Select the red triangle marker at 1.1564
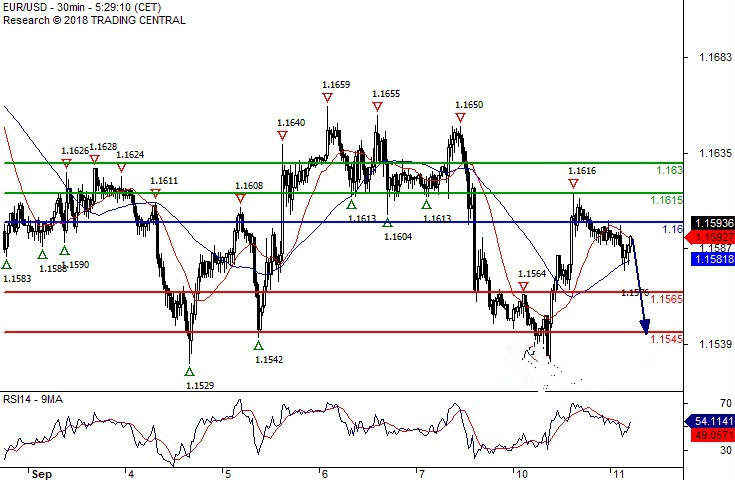 click(x=524, y=287)
